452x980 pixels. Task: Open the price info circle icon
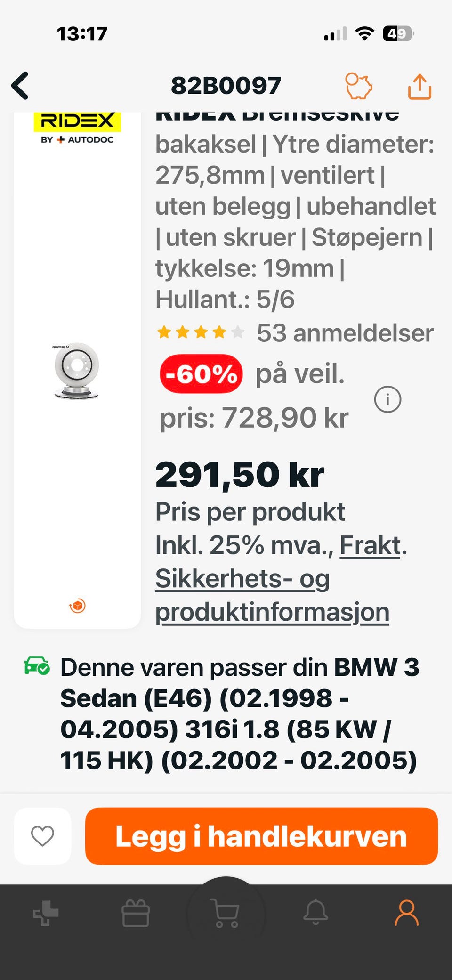[387, 399]
